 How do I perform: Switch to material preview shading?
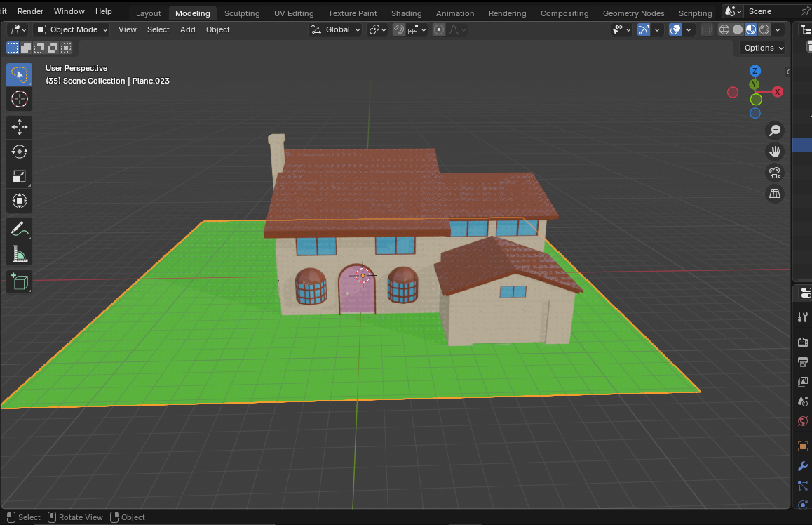pyautogui.click(x=751, y=29)
